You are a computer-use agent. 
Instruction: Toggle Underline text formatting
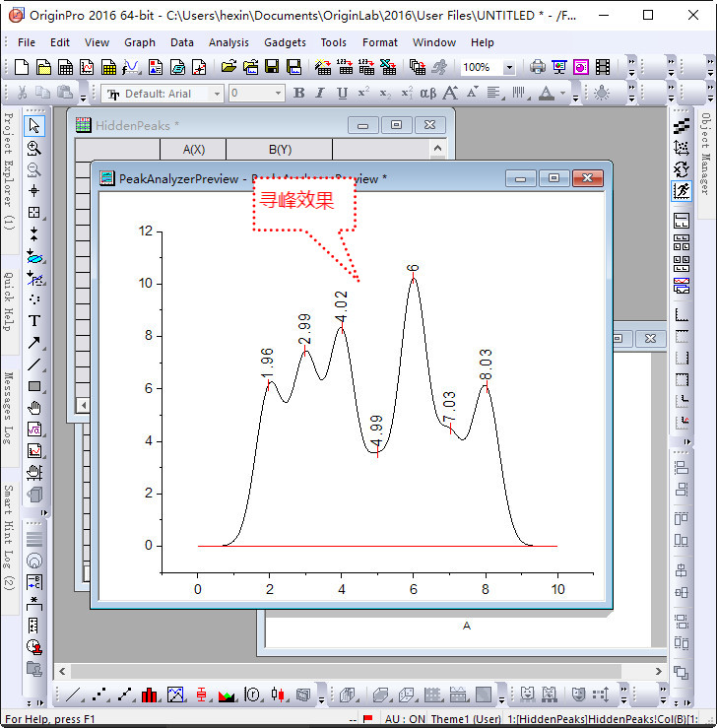coord(342,94)
